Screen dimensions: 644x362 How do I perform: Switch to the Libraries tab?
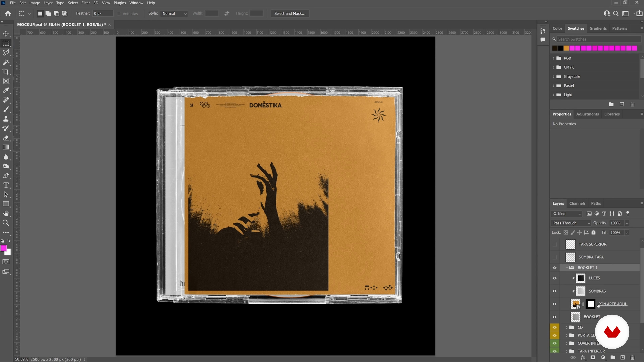612,114
